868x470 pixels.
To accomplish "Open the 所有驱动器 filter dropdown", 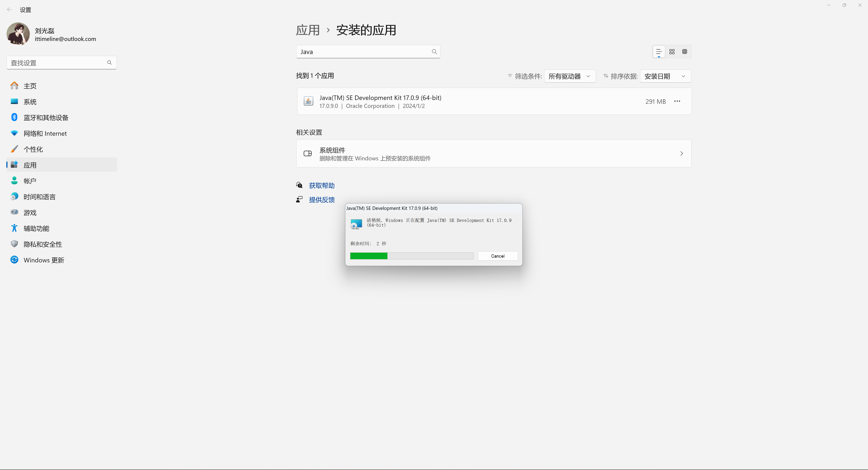I will 570,76.
